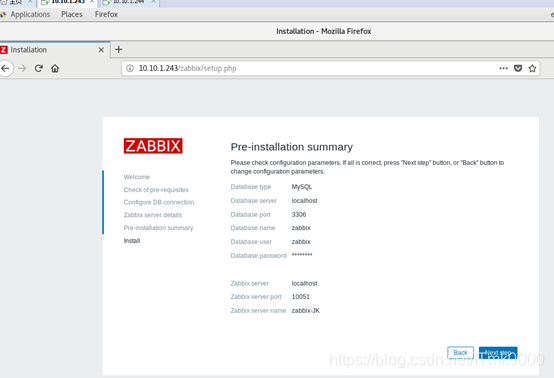Click the Zabbix server port value 10051
Screen dimensions: 554x378
tap(301, 297)
